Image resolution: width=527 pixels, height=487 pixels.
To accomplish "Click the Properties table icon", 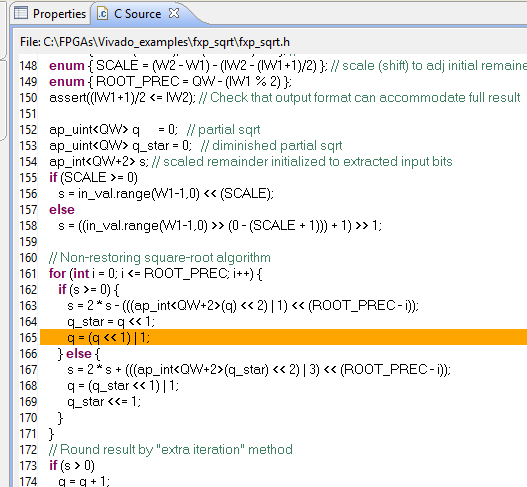I will coord(21,13).
